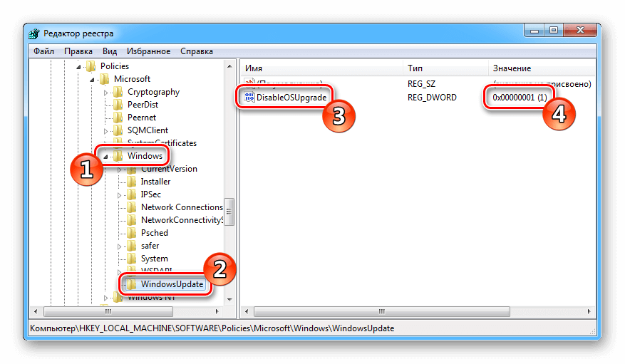Click the Network Connections folder icon
This screenshot has width=625, height=364.
tap(132, 207)
